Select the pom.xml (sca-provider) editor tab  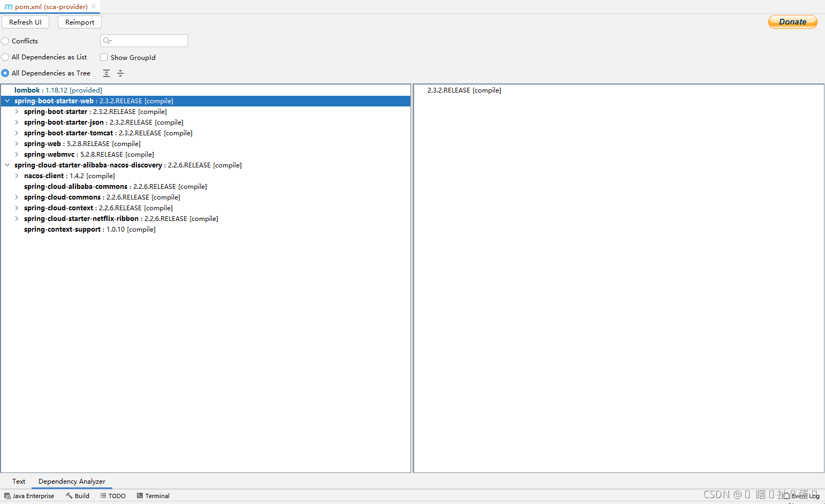[51, 7]
